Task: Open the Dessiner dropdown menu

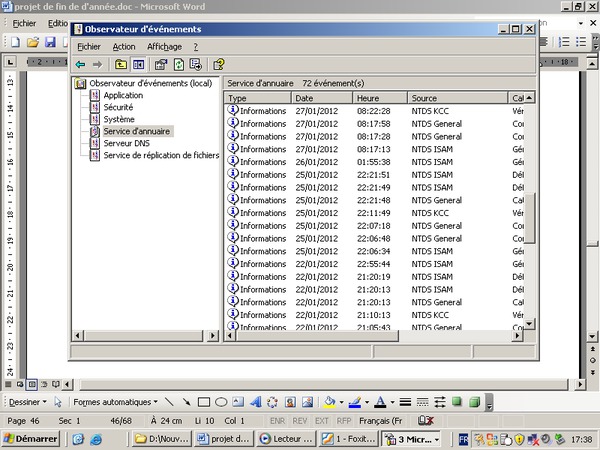Action: 27,402
